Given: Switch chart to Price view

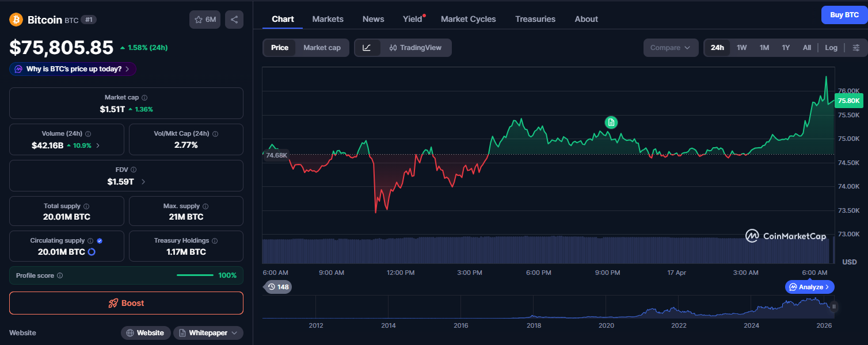Looking at the screenshot, I should 280,48.
